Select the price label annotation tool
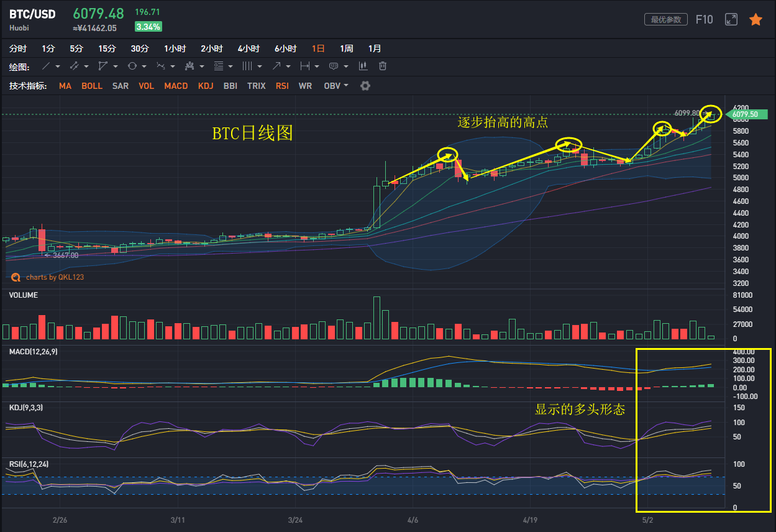 tap(334, 66)
